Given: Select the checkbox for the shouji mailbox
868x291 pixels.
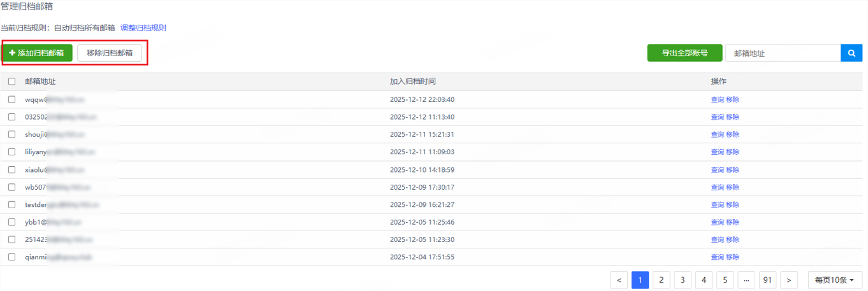Looking at the screenshot, I should tap(11, 134).
